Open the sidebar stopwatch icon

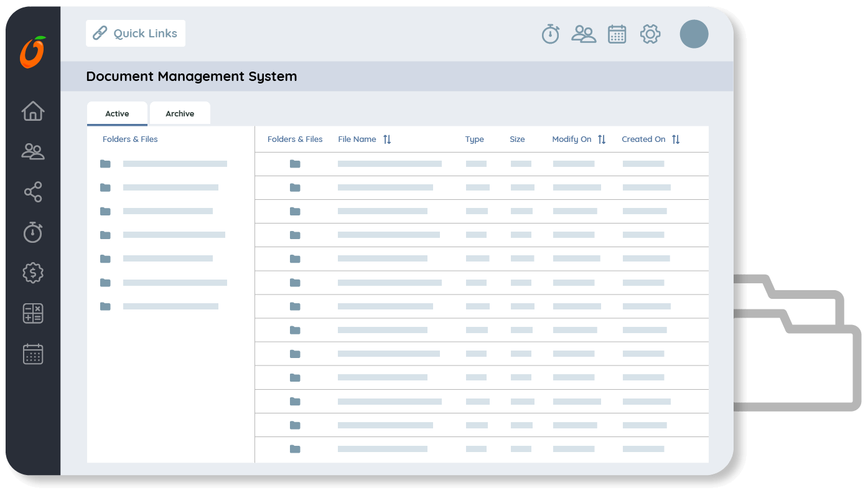(33, 232)
